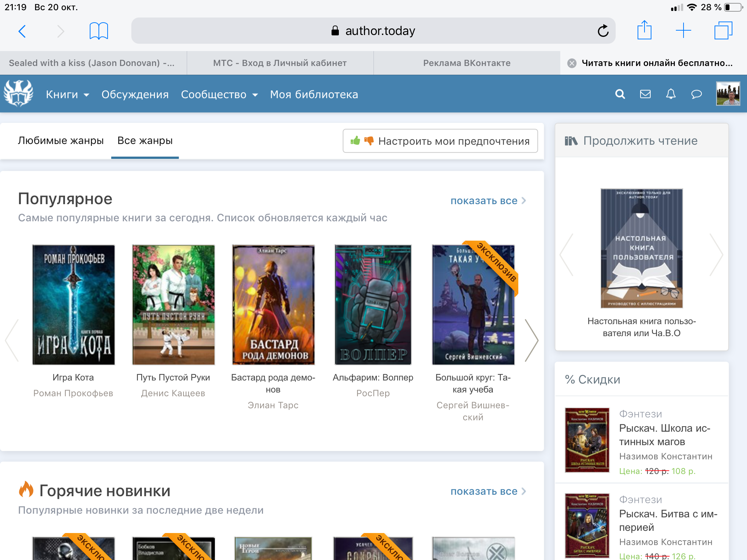
Task: Next book arrow in Продолжить чтение
Action: click(x=716, y=254)
